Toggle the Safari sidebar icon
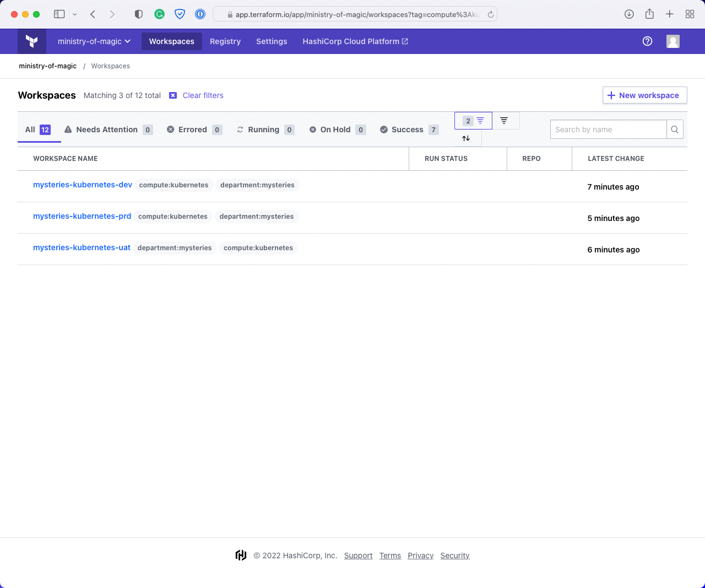Screen dimensions: 705x588 point(59,14)
